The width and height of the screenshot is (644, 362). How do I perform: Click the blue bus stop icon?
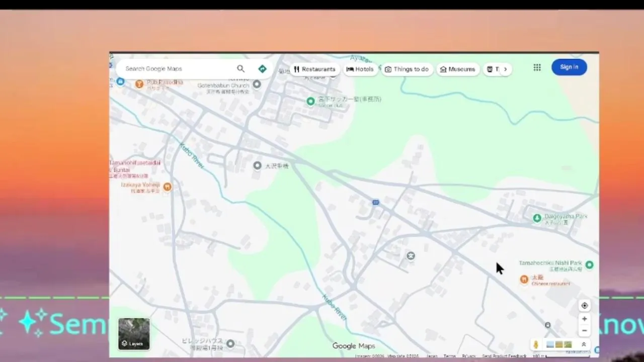tap(375, 202)
